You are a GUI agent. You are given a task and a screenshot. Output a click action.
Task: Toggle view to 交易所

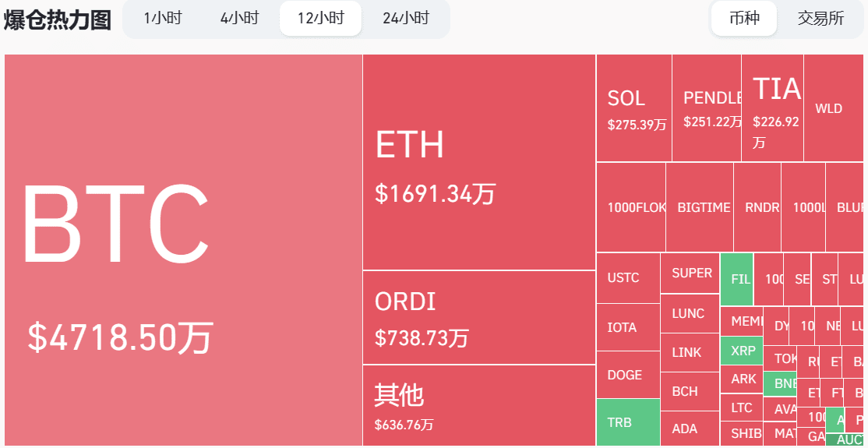pyautogui.click(x=820, y=18)
